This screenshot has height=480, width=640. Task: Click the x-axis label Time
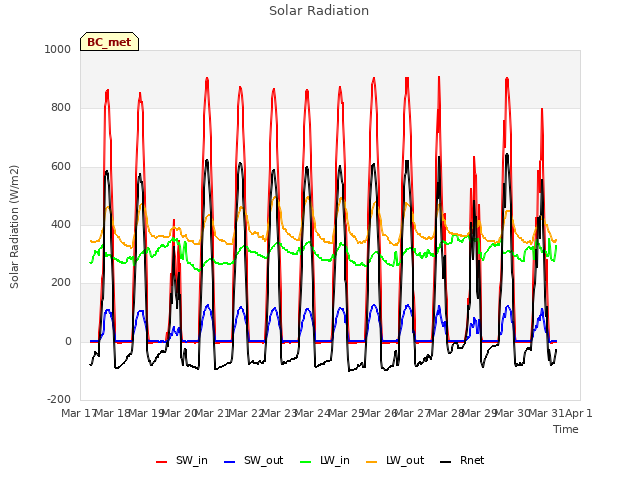point(566,429)
